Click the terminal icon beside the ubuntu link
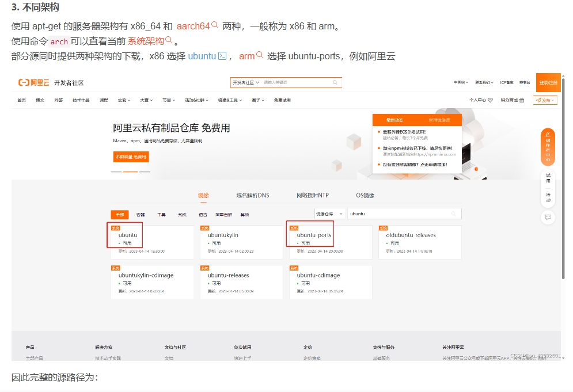Screen dimensions: 573x392 pos(222,56)
